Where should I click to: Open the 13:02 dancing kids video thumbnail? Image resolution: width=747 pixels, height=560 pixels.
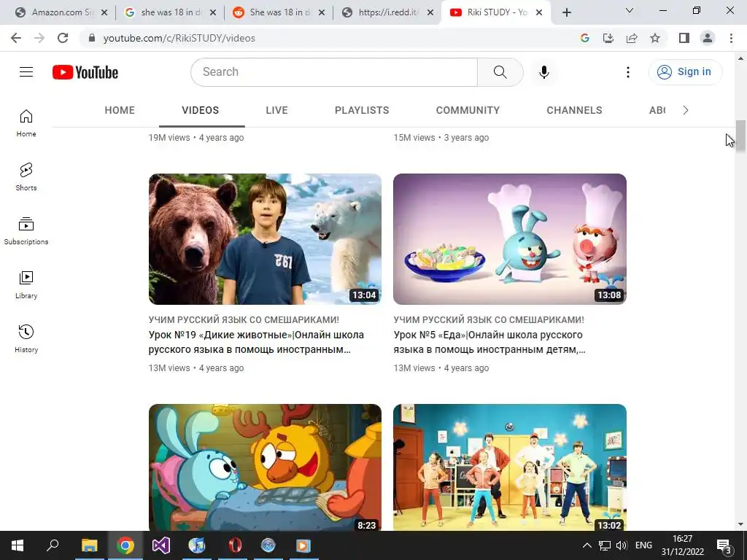click(x=510, y=467)
